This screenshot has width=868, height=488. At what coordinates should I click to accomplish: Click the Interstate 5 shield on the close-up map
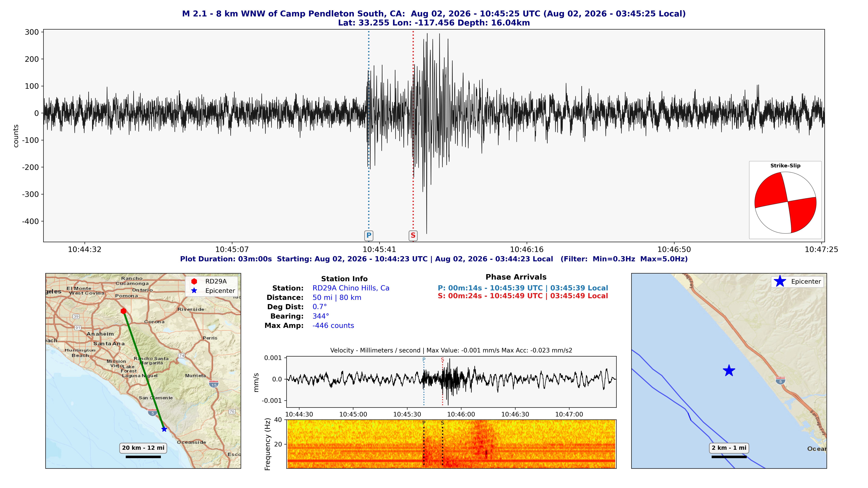[780, 381]
